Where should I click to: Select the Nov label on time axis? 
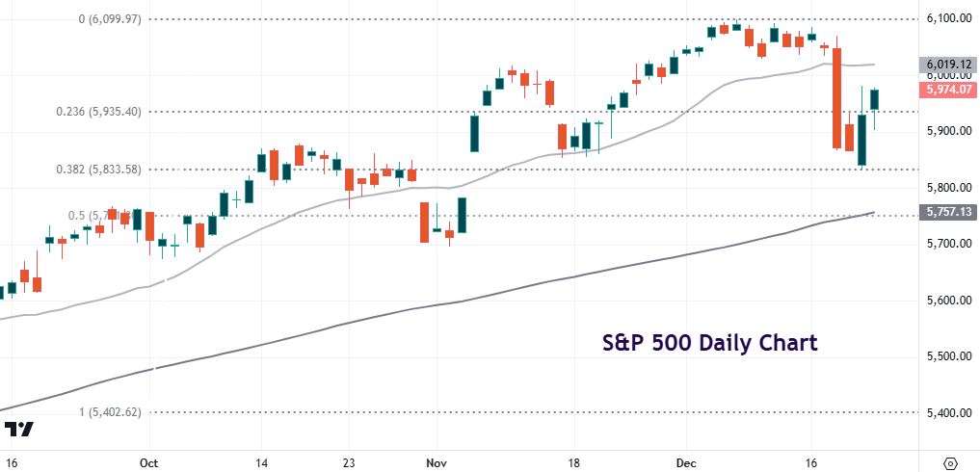coord(437,461)
